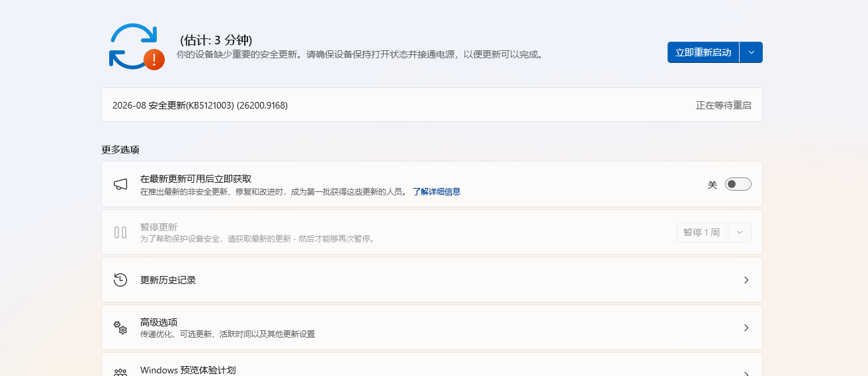Click the (估计: 3 分钟) heading
The image size is (868, 376).
(216, 40)
